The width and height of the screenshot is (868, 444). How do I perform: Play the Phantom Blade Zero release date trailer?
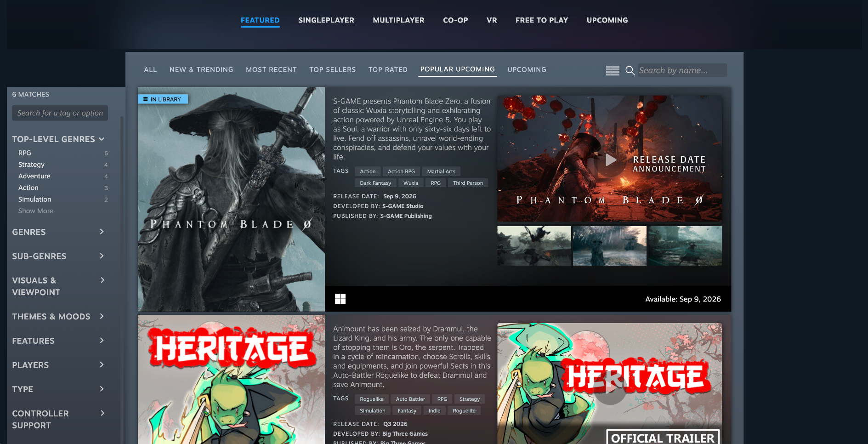pos(610,160)
